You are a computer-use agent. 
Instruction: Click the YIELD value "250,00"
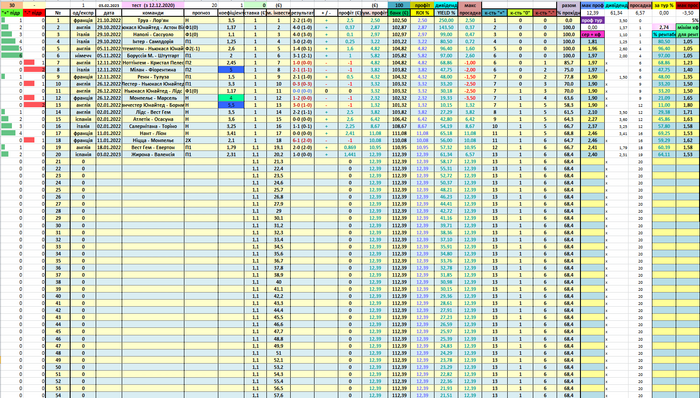[446, 20]
